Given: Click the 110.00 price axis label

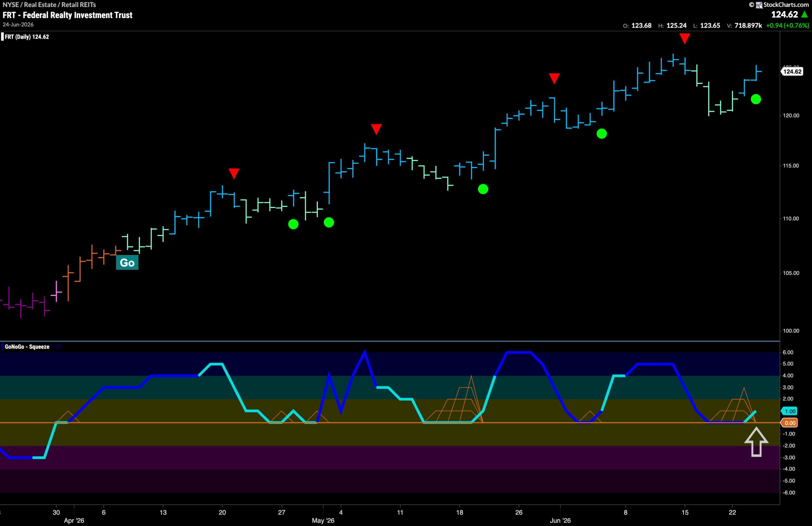Looking at the screenshot, I should [791, 219].
